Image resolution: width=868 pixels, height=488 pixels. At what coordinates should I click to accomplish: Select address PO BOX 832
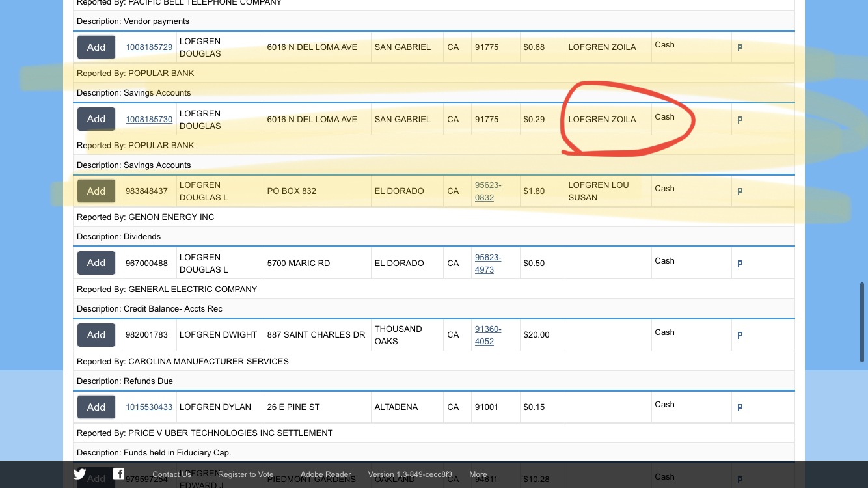292,191
